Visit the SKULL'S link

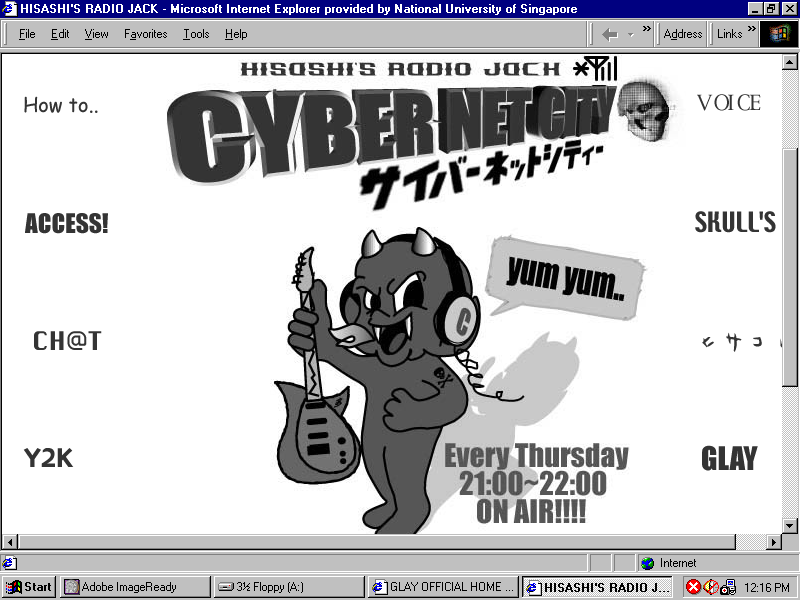(x=735, y=222)
